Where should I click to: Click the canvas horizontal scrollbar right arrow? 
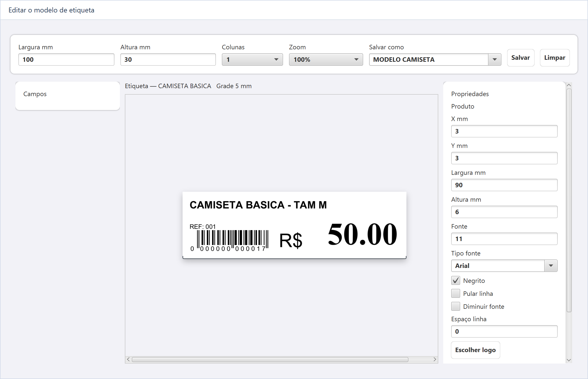(435, 359)
